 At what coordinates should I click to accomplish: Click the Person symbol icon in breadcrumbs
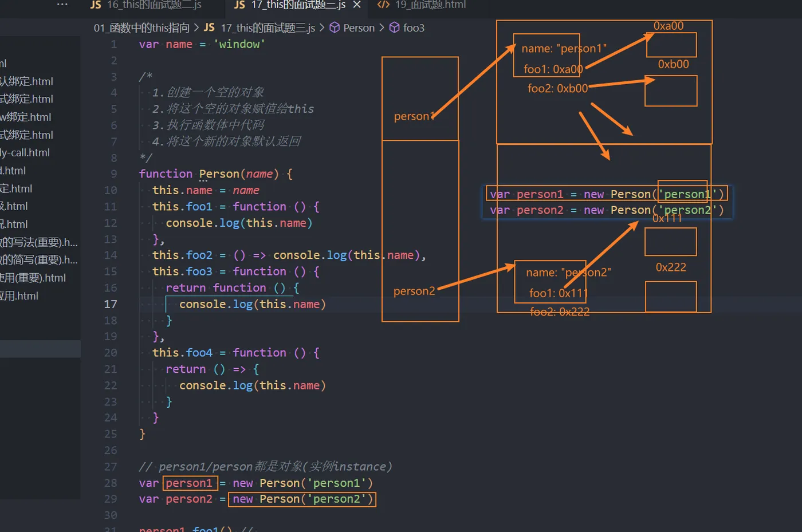(335, 27)
